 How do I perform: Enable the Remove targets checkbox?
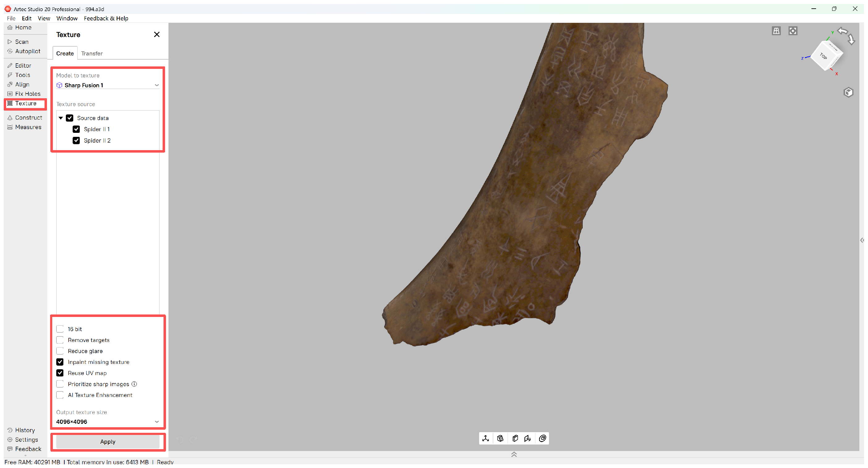click(60, 340)
